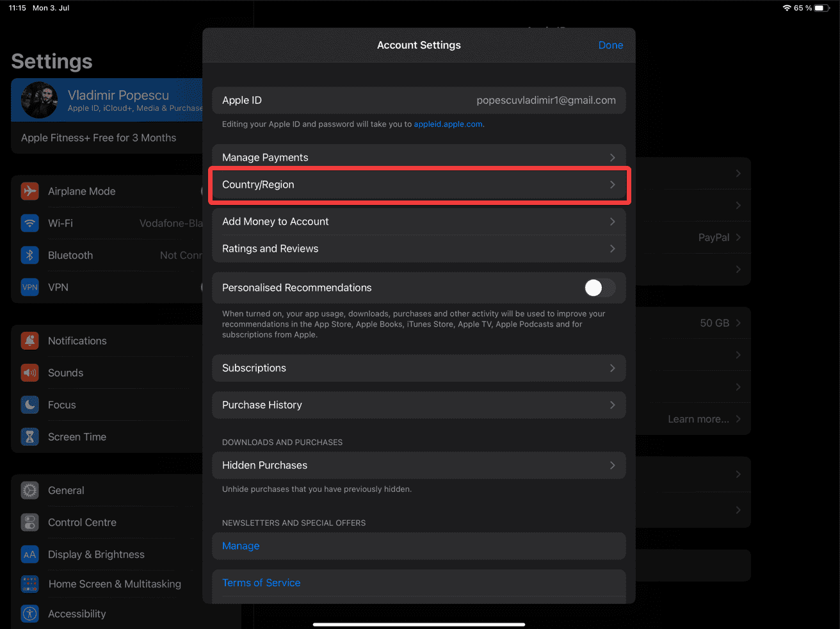Click the Screen Time hourglass icon
The image size is (840, 629).
click(29, 437)
